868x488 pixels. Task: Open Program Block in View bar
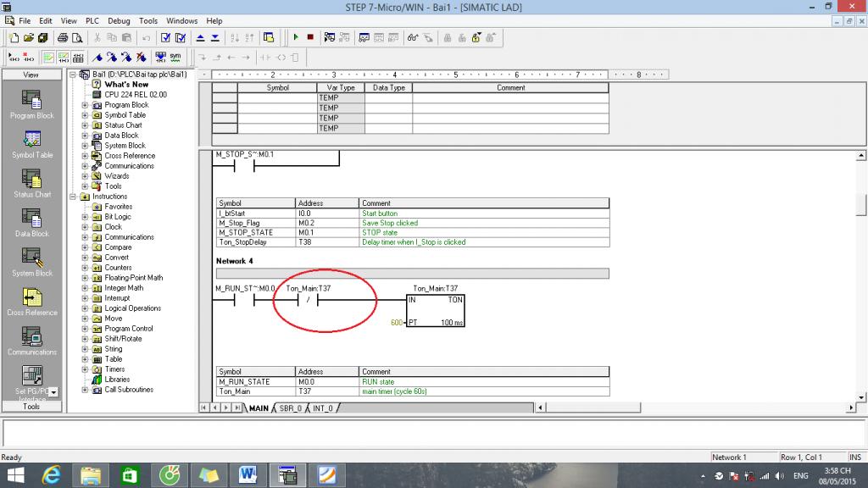pos(31,104)
